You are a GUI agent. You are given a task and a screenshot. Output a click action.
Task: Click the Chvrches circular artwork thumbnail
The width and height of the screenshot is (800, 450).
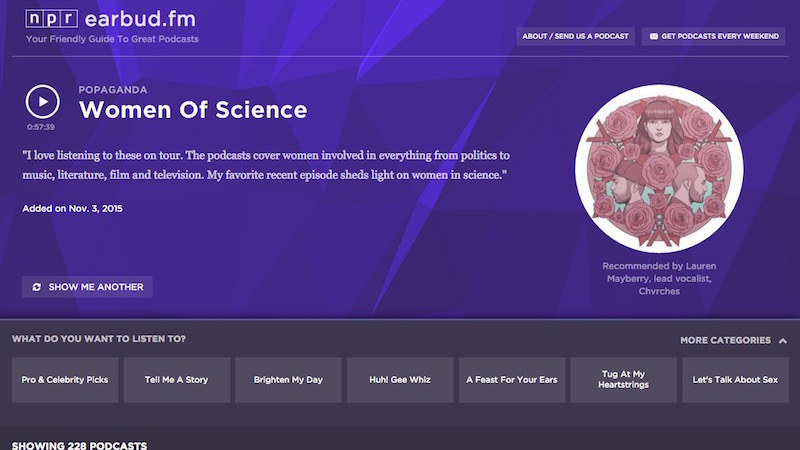(659, 168)
